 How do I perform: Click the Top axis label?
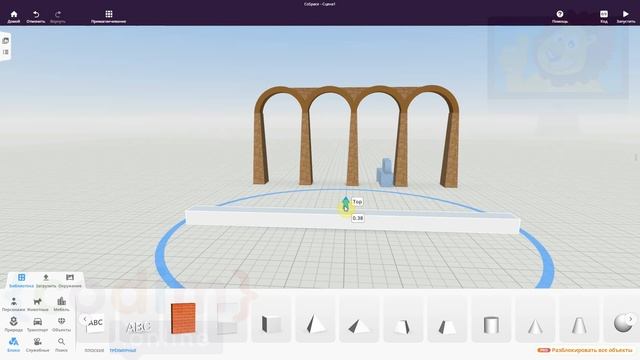coord(357,202)
